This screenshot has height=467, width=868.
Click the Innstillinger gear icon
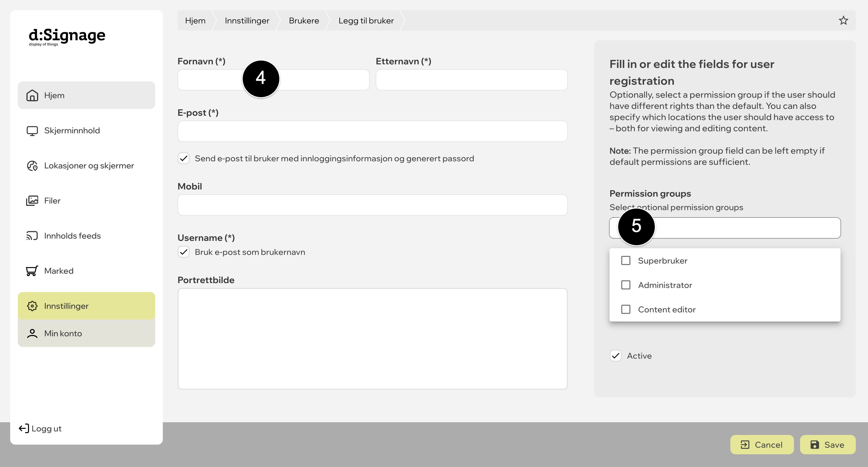click(x=32, y=306)
